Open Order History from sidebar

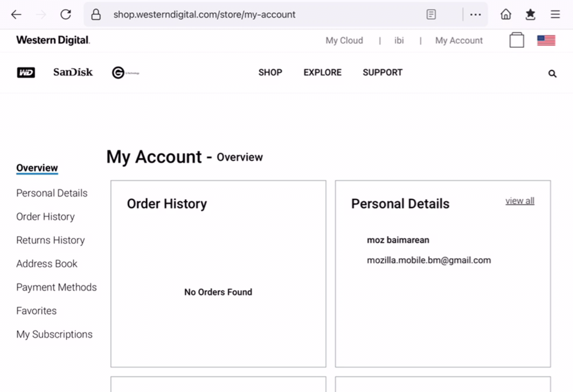pyautogui.click(x=45, y=217)
